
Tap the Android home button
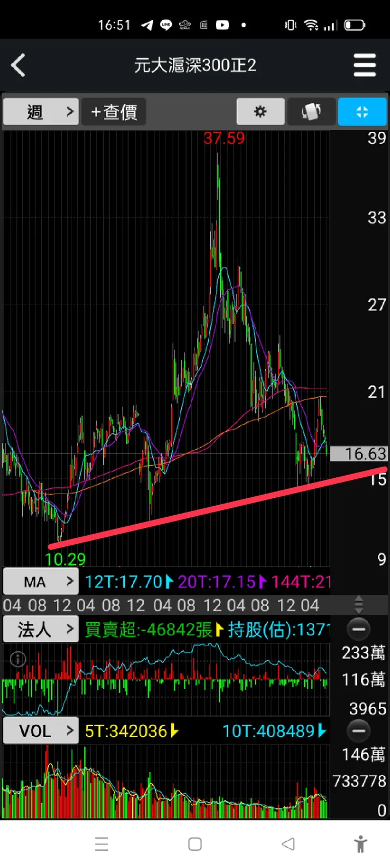click(195, 844)
